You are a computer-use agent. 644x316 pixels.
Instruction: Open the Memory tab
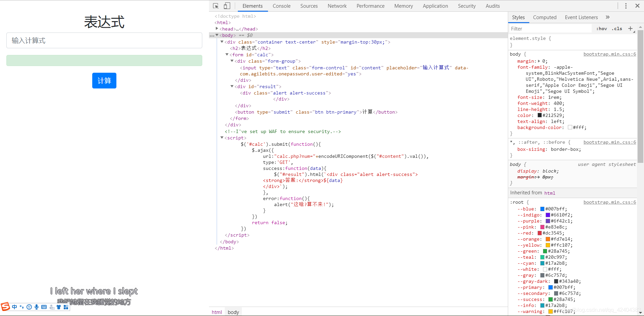404,6
